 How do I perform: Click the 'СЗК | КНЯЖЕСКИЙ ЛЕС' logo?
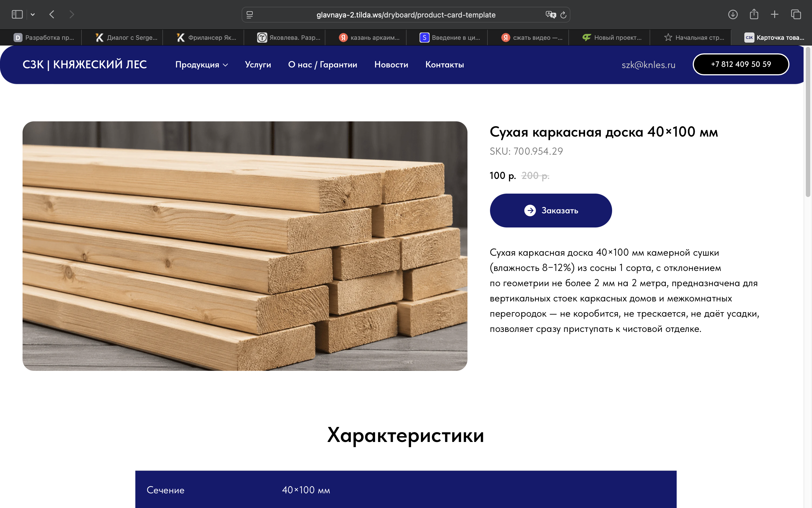[x=85, y=64]
